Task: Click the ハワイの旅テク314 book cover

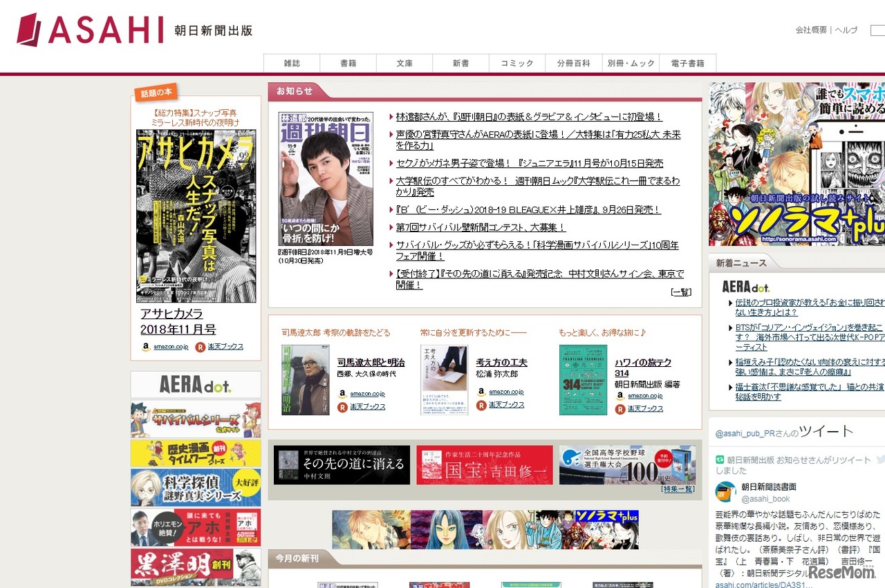Action: [584, 380]
